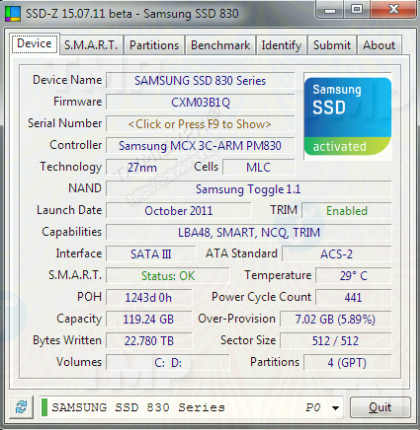Click the MLC cells value

pos(258,167)
